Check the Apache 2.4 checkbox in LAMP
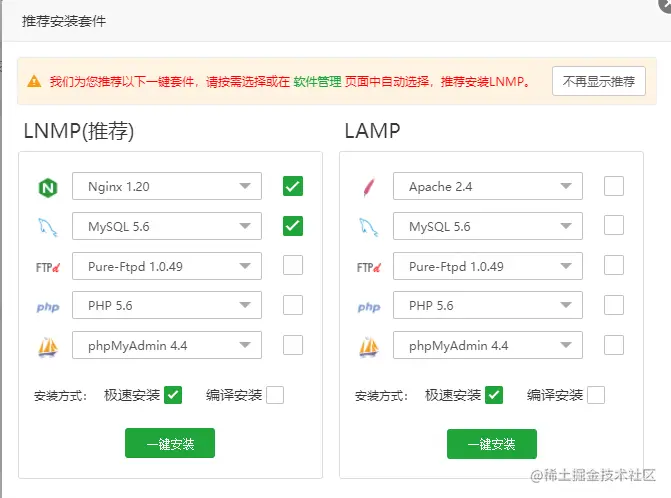The image size is (671, 498). click(x=614, y=186)
